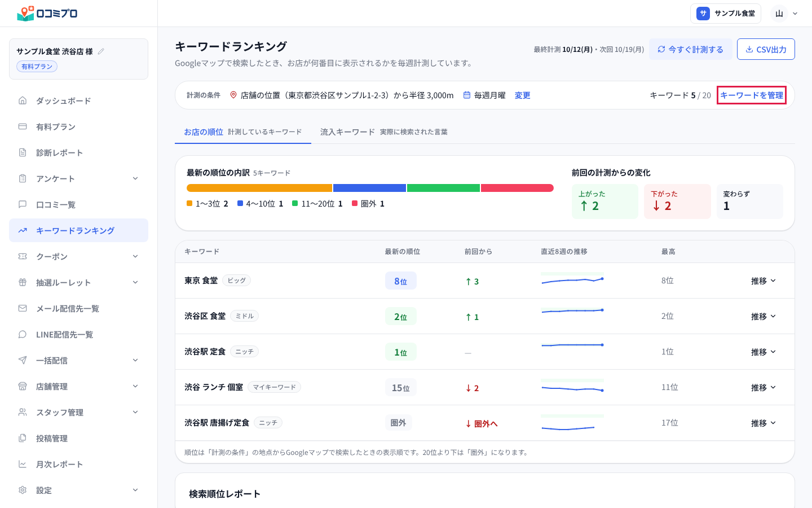Click the location pin icon in 計測の条件

point(233,95)
